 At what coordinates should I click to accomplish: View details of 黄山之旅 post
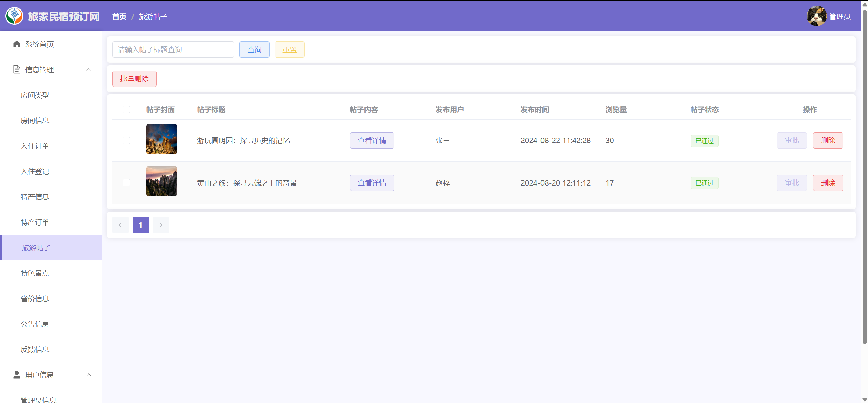[x=372, y=183]
